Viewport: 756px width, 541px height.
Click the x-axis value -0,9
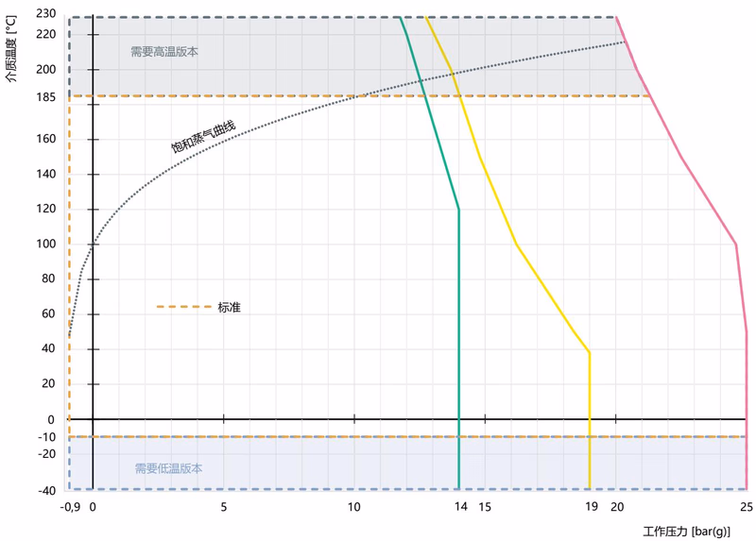click(70, 507)
